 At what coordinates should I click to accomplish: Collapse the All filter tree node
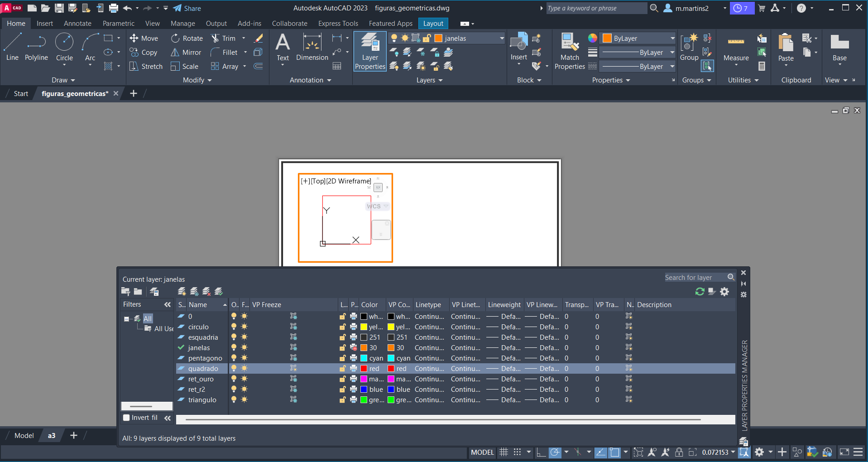[126, 319]
